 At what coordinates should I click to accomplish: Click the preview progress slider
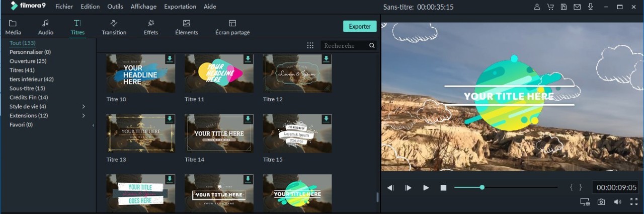(x=506, y=187)
